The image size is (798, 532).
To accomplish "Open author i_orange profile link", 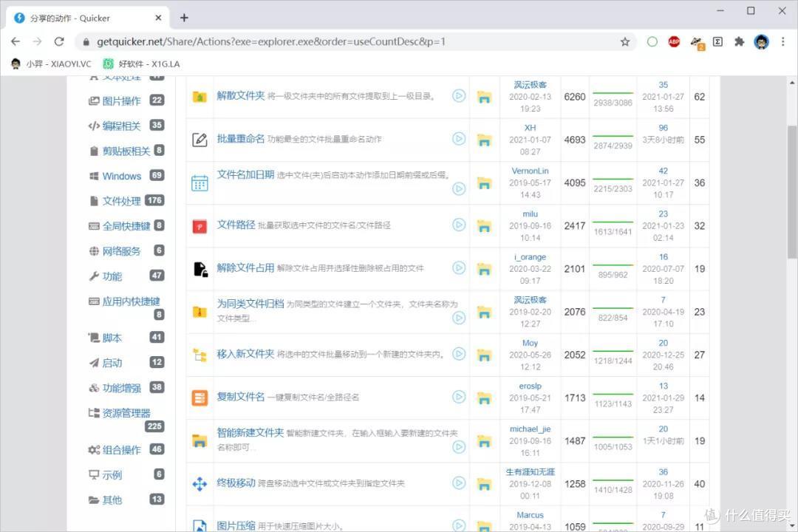I will [x=530, y=257].
